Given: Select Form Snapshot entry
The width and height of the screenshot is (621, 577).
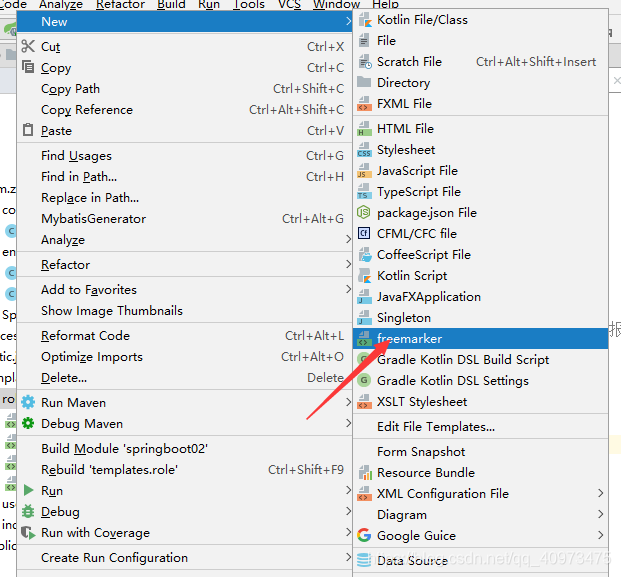Looking at the screenshot, I should tap(480, 451).
